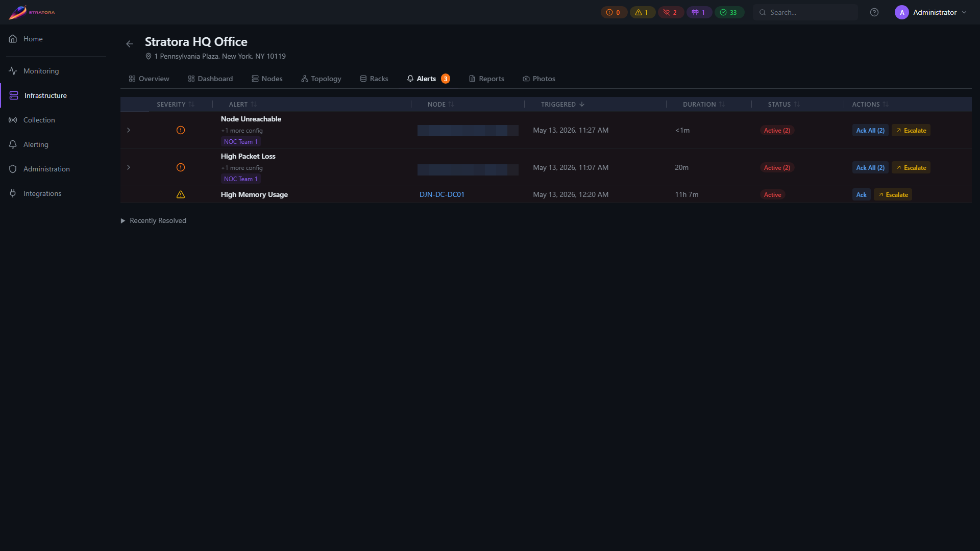This screenshot has height=551, width=980.
Task: Expand the Node Unreachable alert row
Action: pyautogui.click(x=129, y=130)
